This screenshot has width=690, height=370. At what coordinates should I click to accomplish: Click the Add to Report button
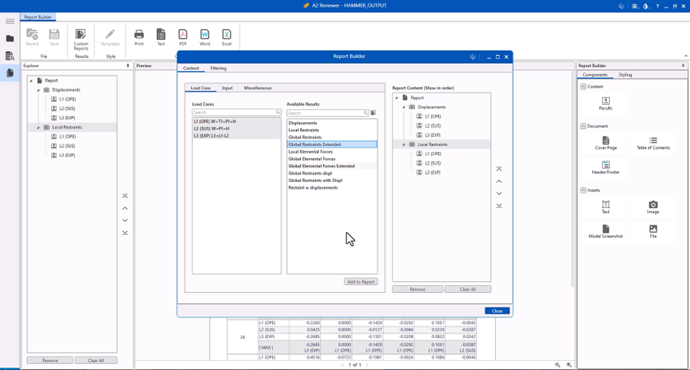361,282
